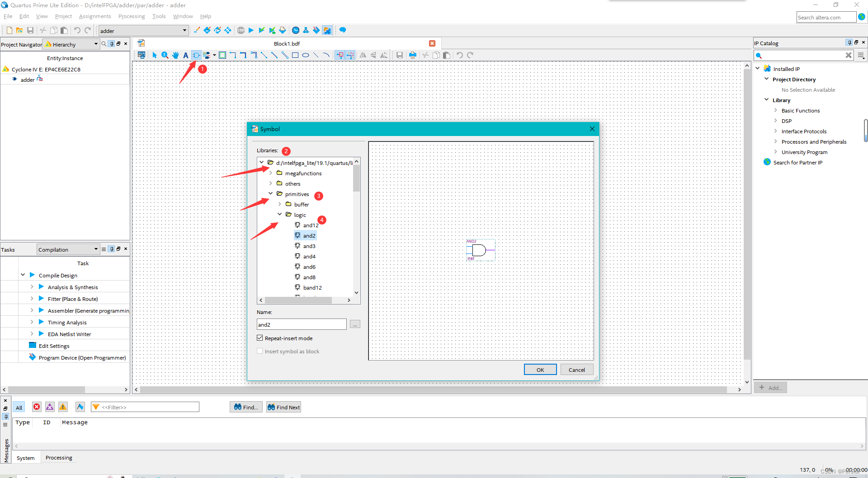Collapse the logic folder in Libraries
868x478 pixels.
tap(280, 215)
